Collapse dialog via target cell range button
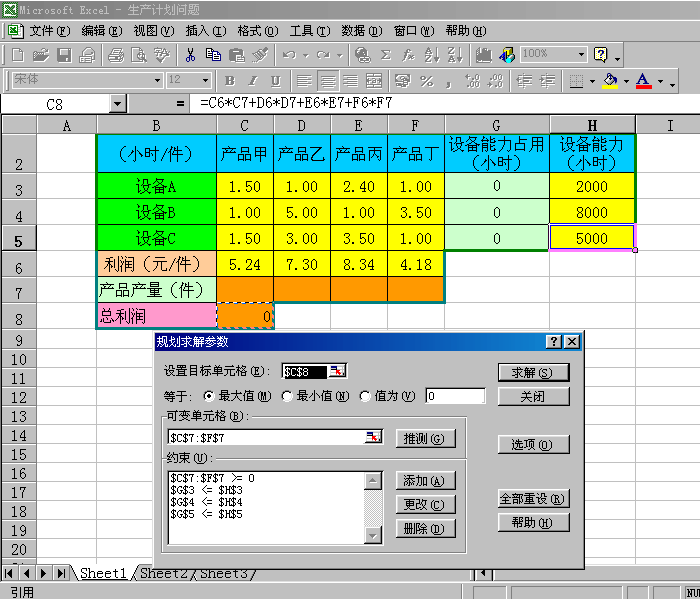 click(x=337, y=370)
